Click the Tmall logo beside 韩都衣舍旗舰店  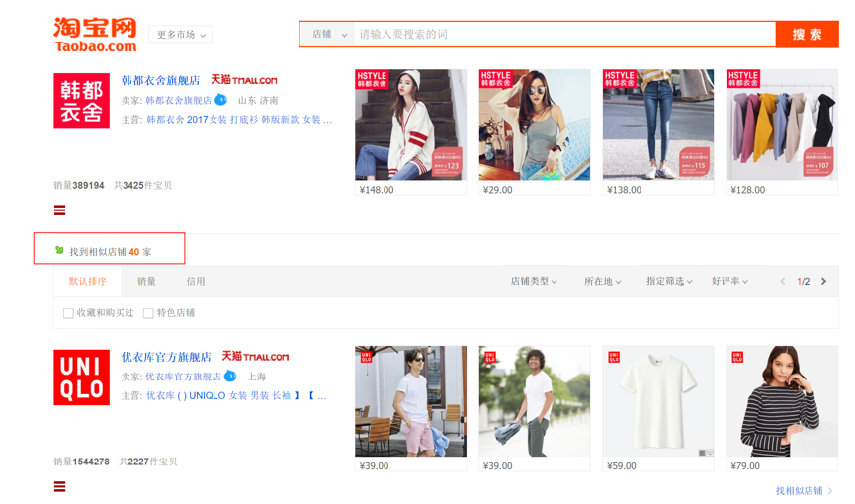coord(244,80)
